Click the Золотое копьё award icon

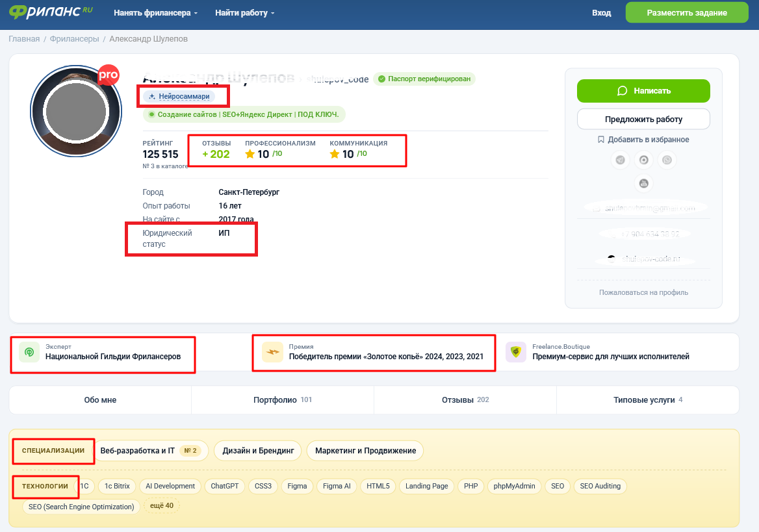coord(272,352)
